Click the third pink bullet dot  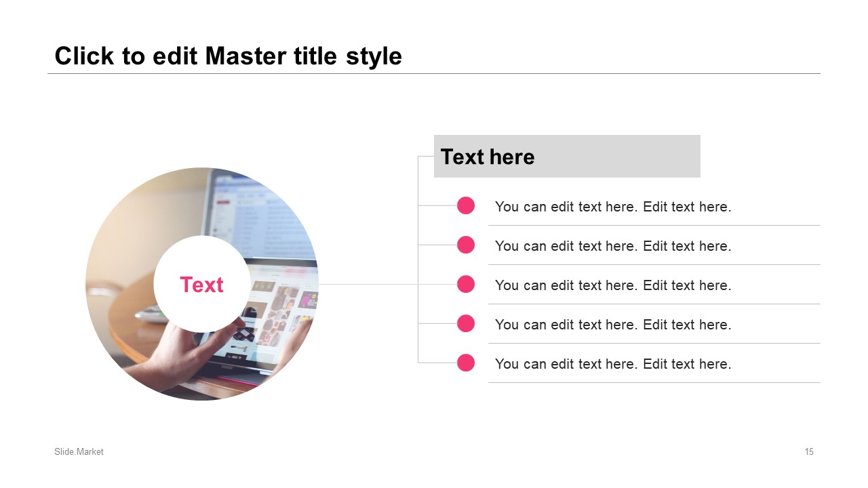[x=466, y=284]
